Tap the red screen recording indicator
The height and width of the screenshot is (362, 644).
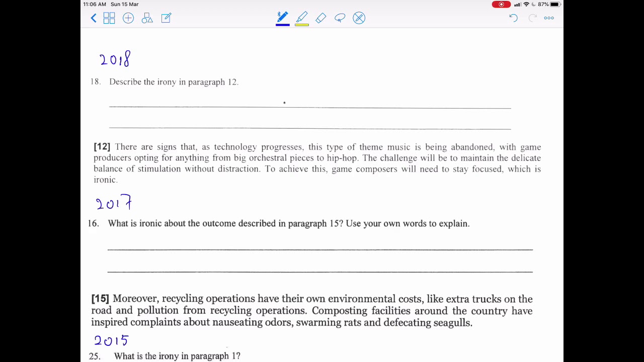[501, 5]
